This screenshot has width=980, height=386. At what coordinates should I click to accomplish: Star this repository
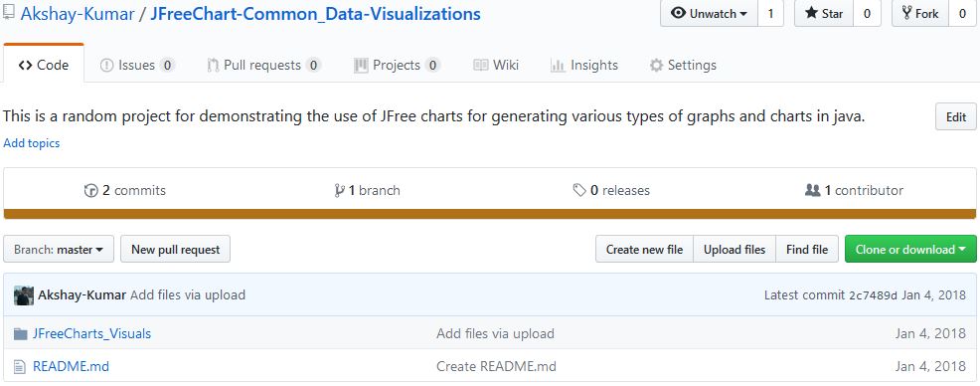[824, 13]
